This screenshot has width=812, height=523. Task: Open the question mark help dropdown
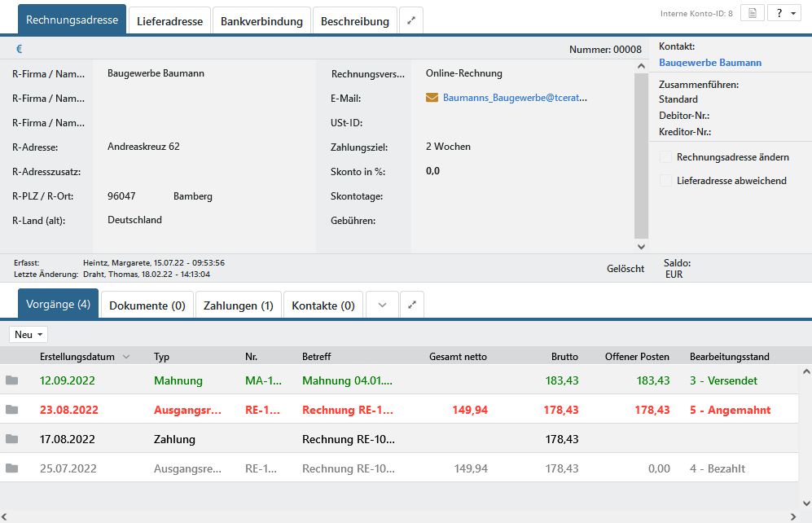pos(783,14)
